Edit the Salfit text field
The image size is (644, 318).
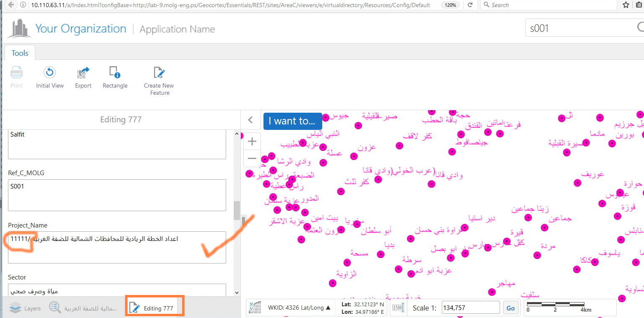click(117, 144)
